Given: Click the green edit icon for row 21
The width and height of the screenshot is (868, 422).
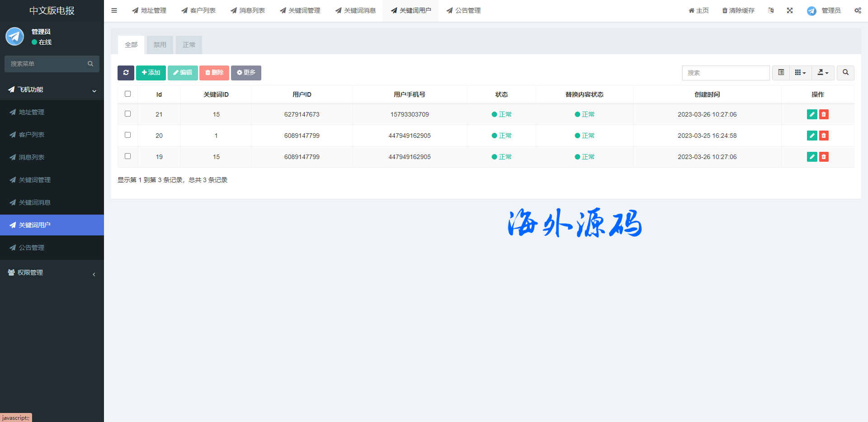Looking at the screenshot, I should pyautogui.click(x=811, y=114).
